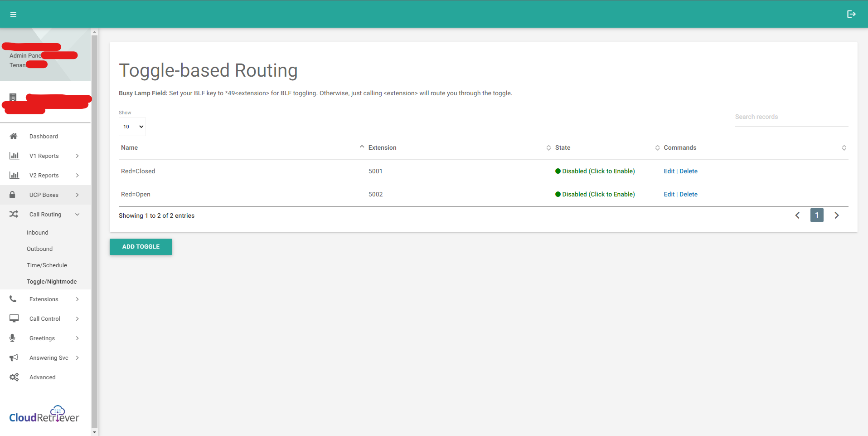The width and height of the screenshot is (868, 436).
Task: Edit the Red=Closed toggle entry
Action: 669,171
